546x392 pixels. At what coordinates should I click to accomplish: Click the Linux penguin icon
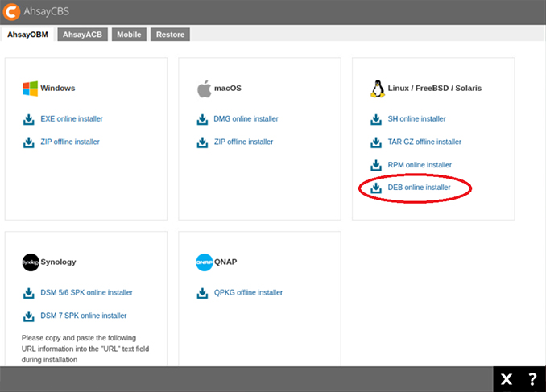[378, 89]
